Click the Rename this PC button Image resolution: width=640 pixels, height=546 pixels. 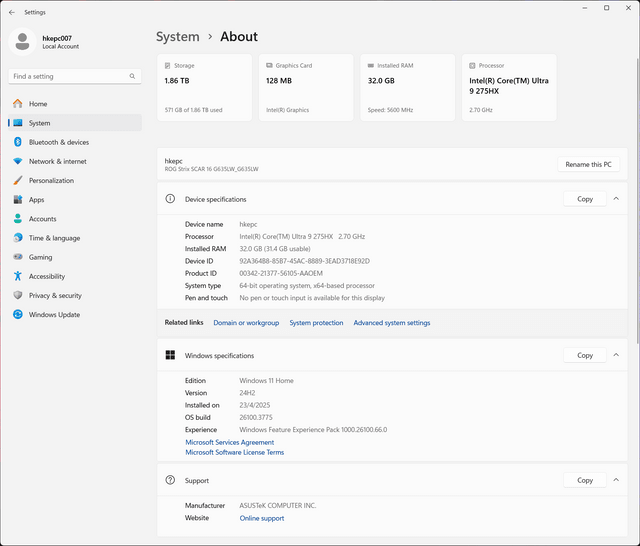(588, 164)
